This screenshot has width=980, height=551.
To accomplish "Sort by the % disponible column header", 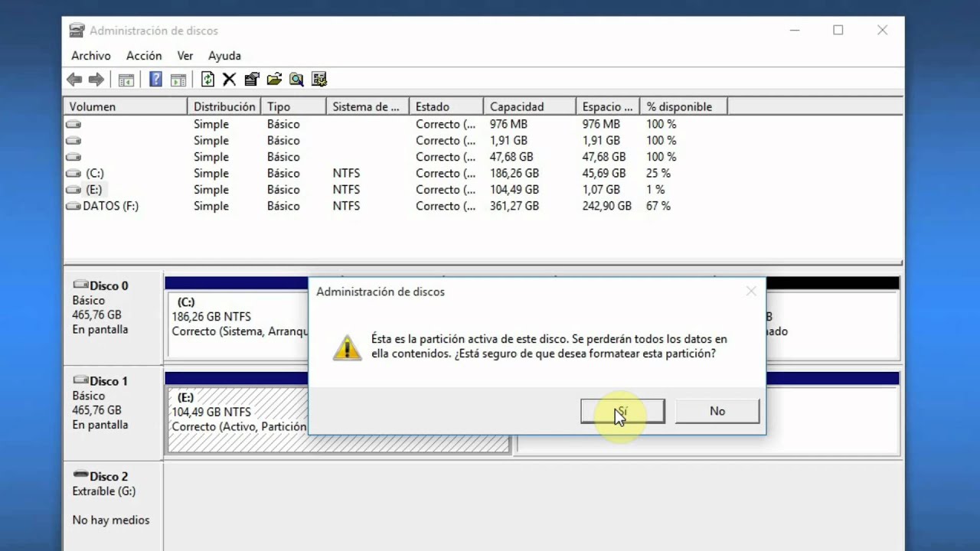I will pos(684,106).
